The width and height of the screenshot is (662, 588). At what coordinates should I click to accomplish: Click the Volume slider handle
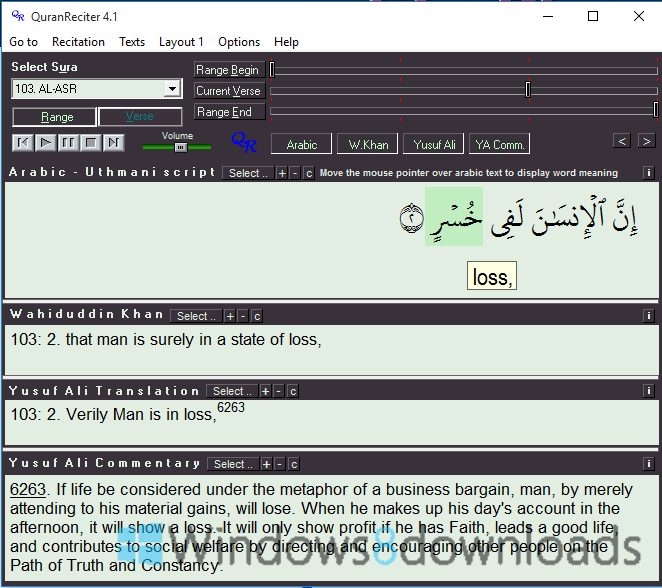pos(180,147)
